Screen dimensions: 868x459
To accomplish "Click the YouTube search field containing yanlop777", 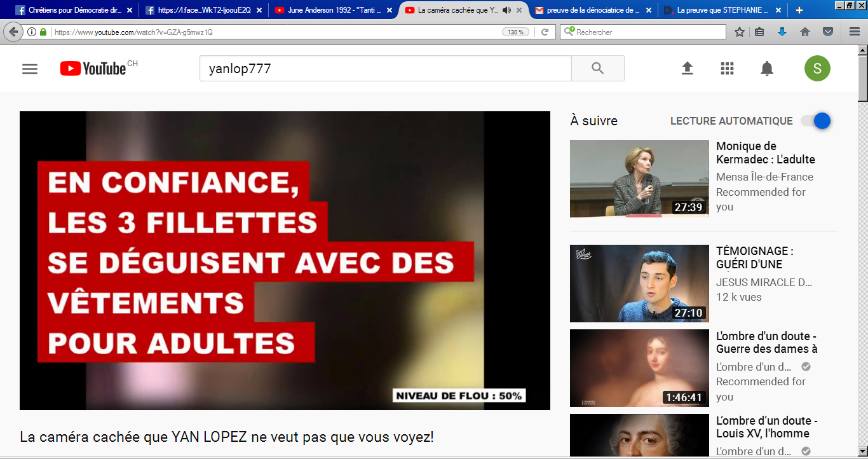I will pyautogui.click(x=386, y=69).
